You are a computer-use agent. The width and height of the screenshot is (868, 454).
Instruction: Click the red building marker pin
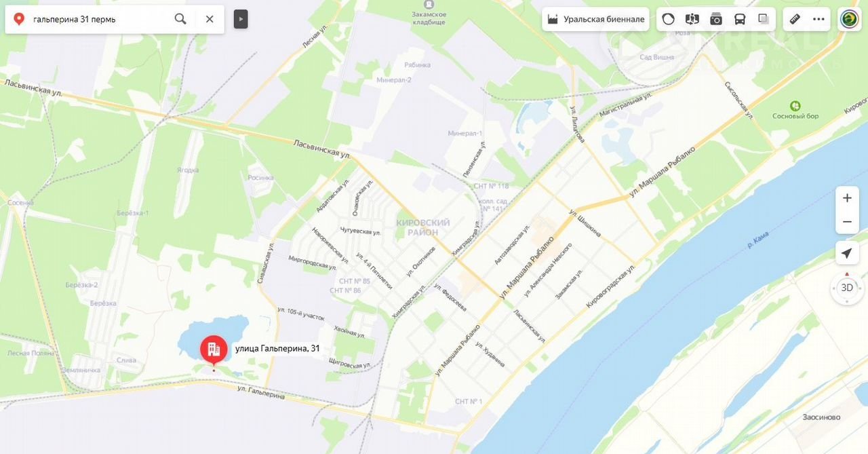(x=214, y=350)
